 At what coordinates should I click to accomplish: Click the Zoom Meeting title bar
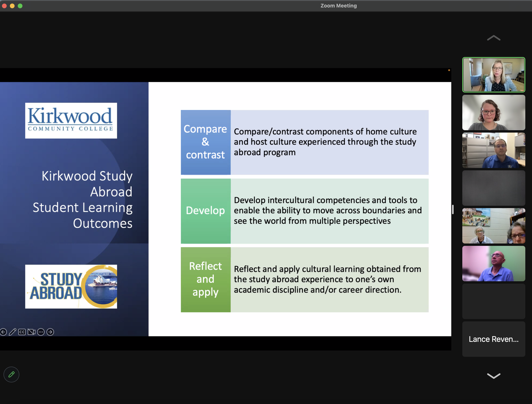(x=338, y=6)
